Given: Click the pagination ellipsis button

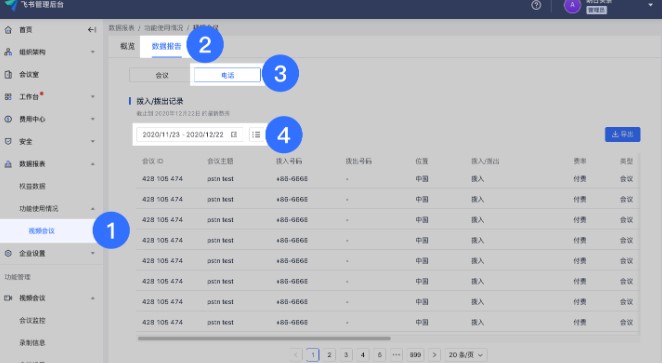Looking at the screenshot, I should click(x=396, y=355).
